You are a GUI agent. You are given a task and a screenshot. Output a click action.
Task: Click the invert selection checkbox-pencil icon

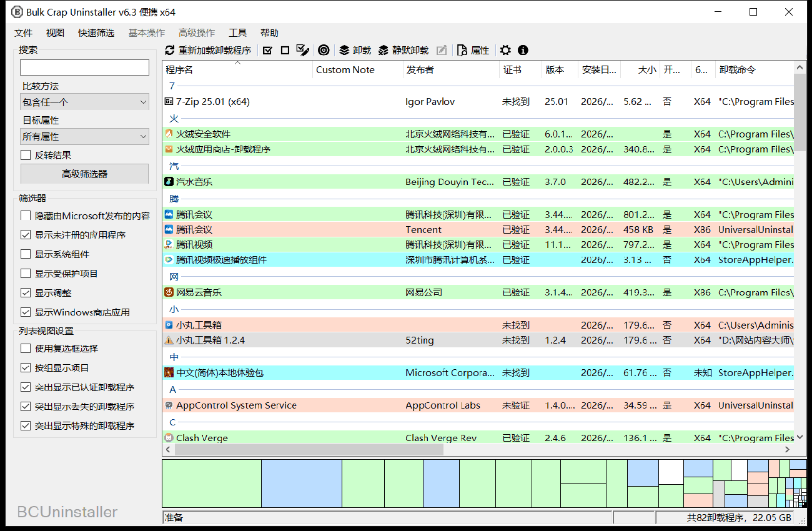(303, 50)
